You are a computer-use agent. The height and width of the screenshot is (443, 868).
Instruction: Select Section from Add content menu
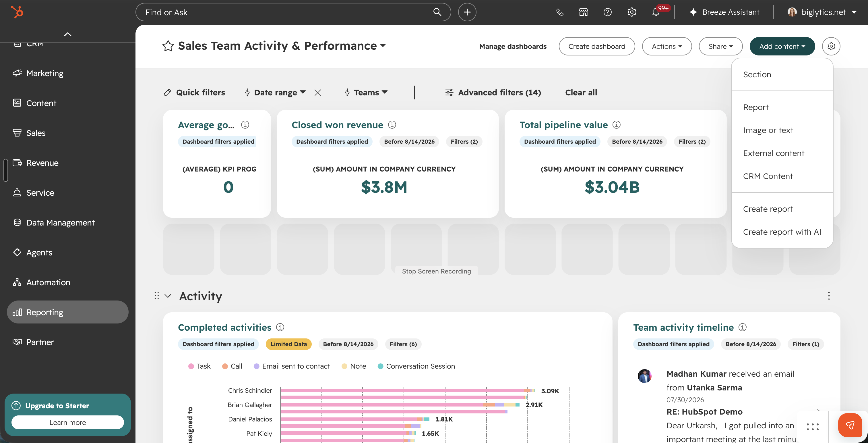click(x=782, y=74)
